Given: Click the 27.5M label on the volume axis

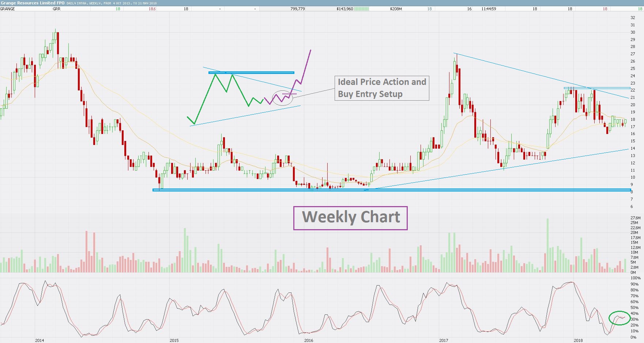Looking at the screenshot, I should [636, 218].
